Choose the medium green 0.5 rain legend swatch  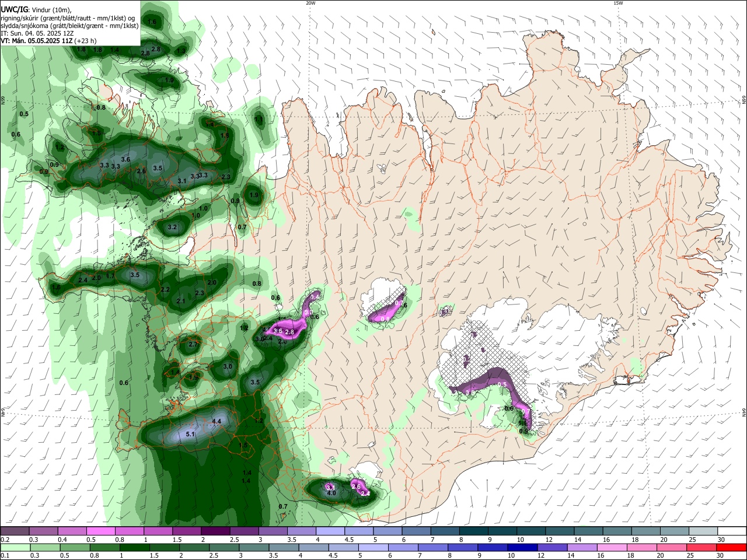[x=75, y=547]
